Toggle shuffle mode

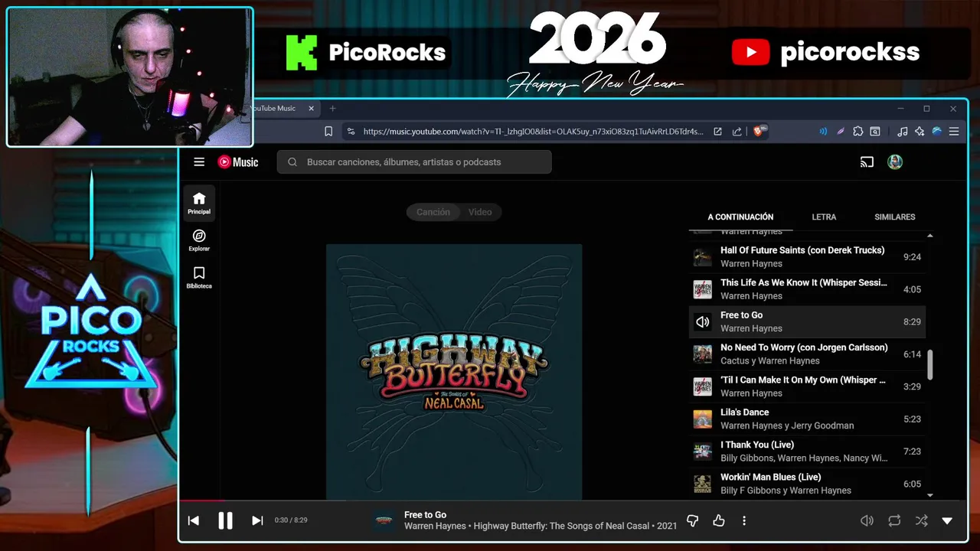click(x=922, y=520)
